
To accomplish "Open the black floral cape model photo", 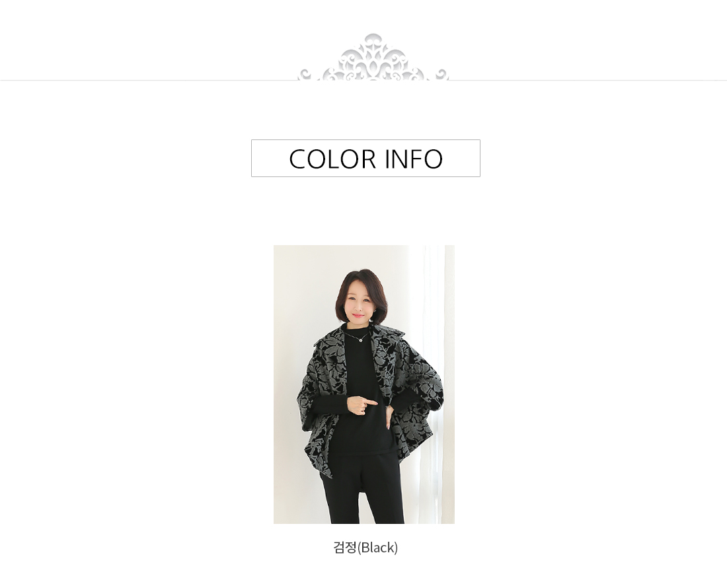I will [364, 384].
